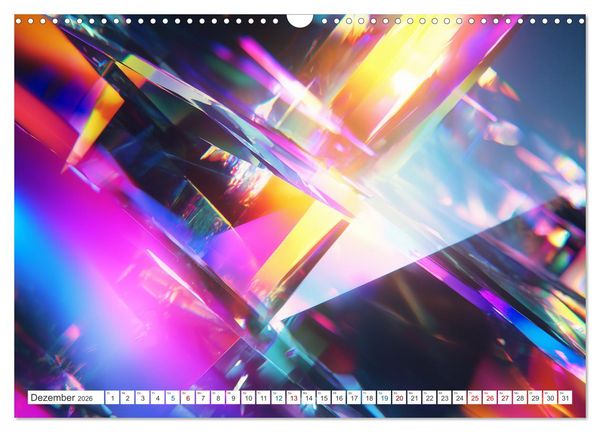This screenshot has width=600, height=432.
Task: Click the calendar hanger notch at top
Action: (x=300, y=21)
